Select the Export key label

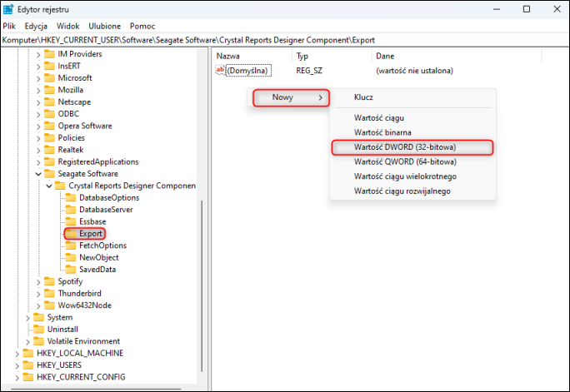91,234
